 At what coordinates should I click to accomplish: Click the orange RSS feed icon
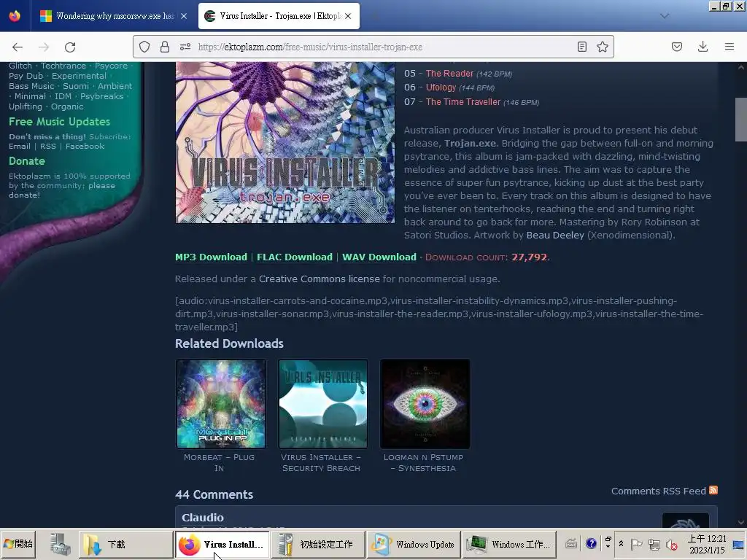(x=713, y=490)
